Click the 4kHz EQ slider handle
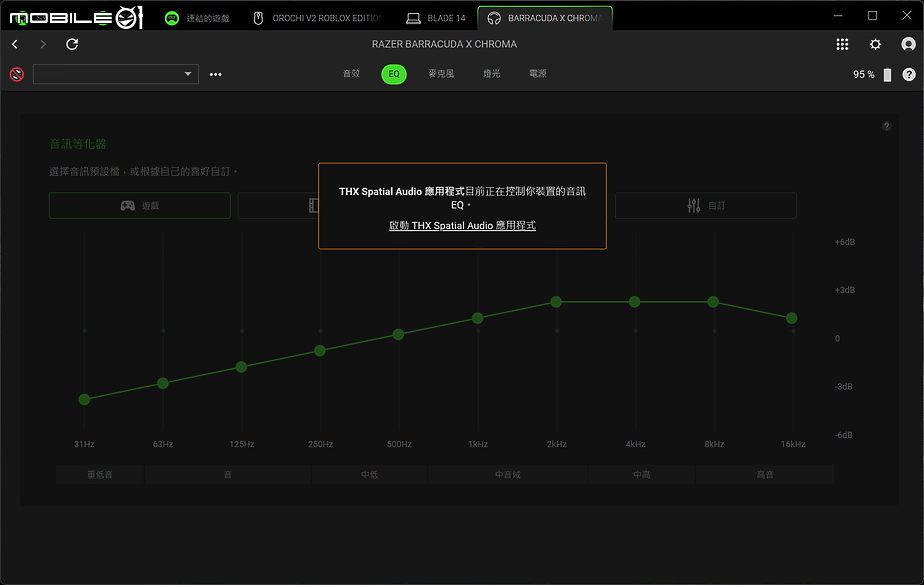 (635, 302)
